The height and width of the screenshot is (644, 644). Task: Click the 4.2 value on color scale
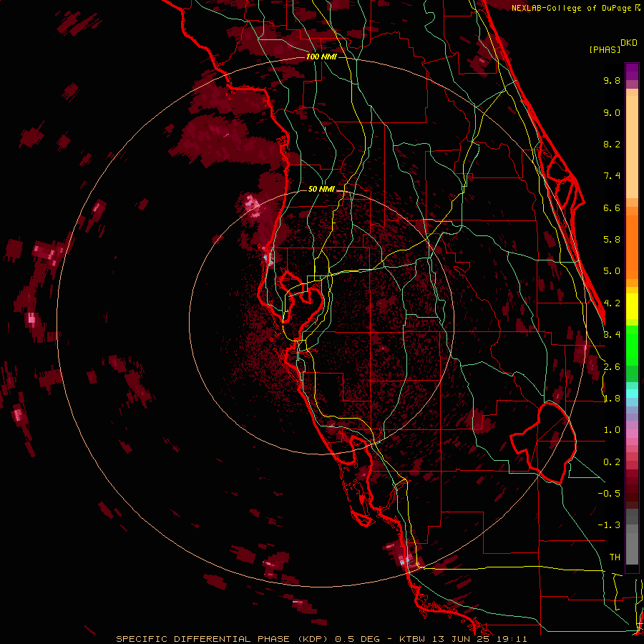(612, 303)
